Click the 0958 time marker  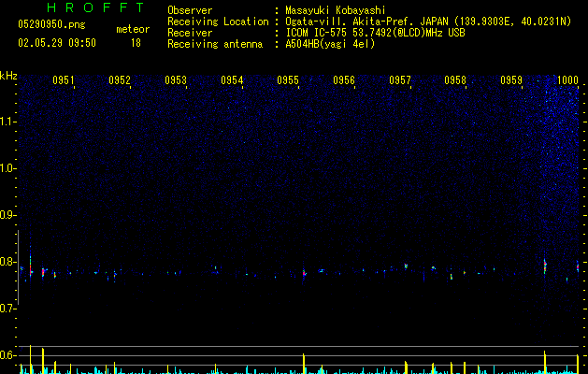455,80
